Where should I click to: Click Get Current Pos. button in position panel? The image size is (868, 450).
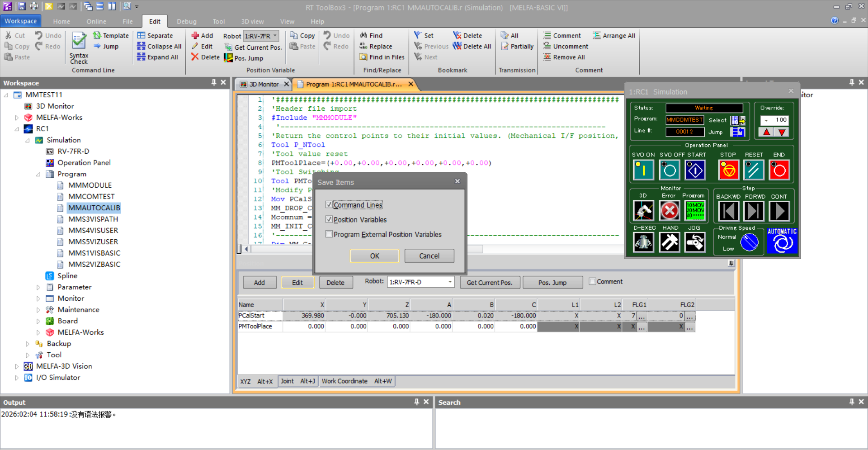(490, 283)
